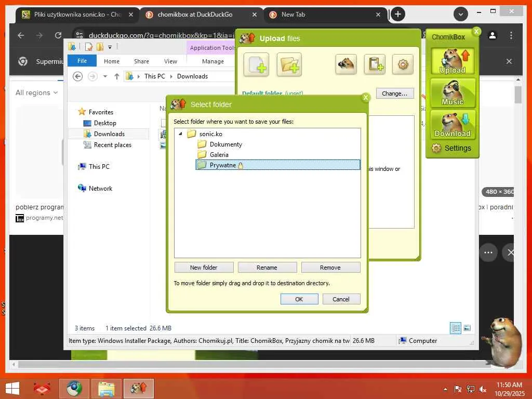Open Network in Explorer sidebar
The height and width of the screenshot is (399, 532).
click(x=95, y=188)
